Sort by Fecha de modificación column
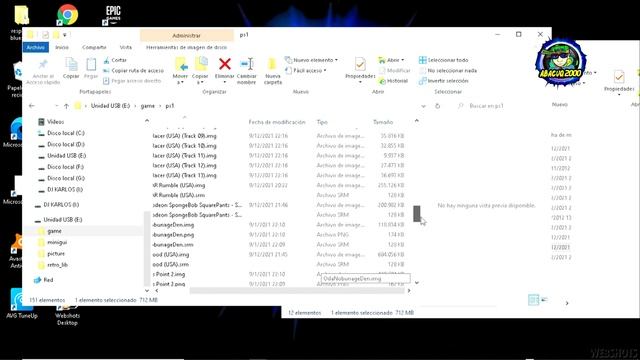The height and width of the screenshot is (360, 640). point(277,122)
